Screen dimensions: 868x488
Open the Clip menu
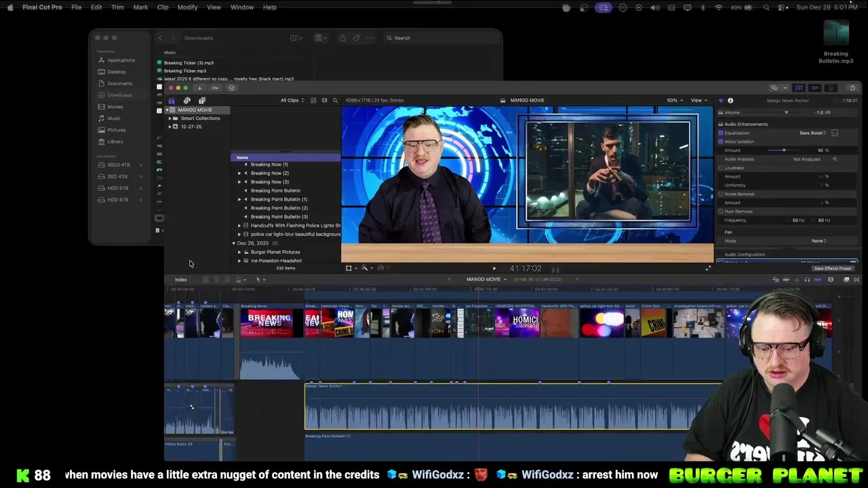coord(163,7)
